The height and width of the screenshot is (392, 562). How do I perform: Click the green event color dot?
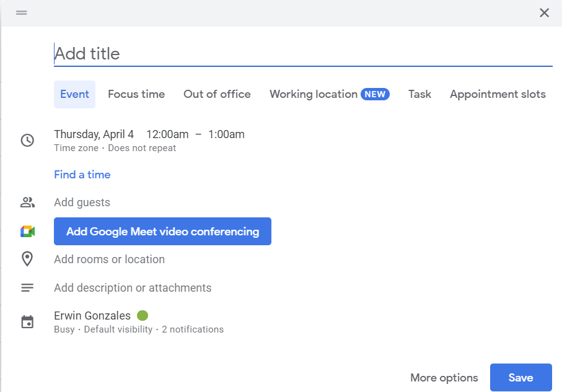point(143,316)
